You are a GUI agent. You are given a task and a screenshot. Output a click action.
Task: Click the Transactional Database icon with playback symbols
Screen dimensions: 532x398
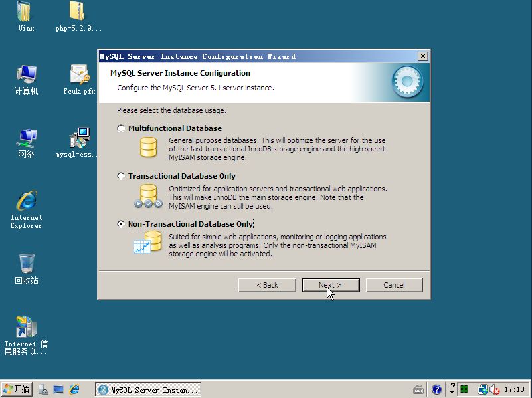pyautogui.click(x=149, y=196)
